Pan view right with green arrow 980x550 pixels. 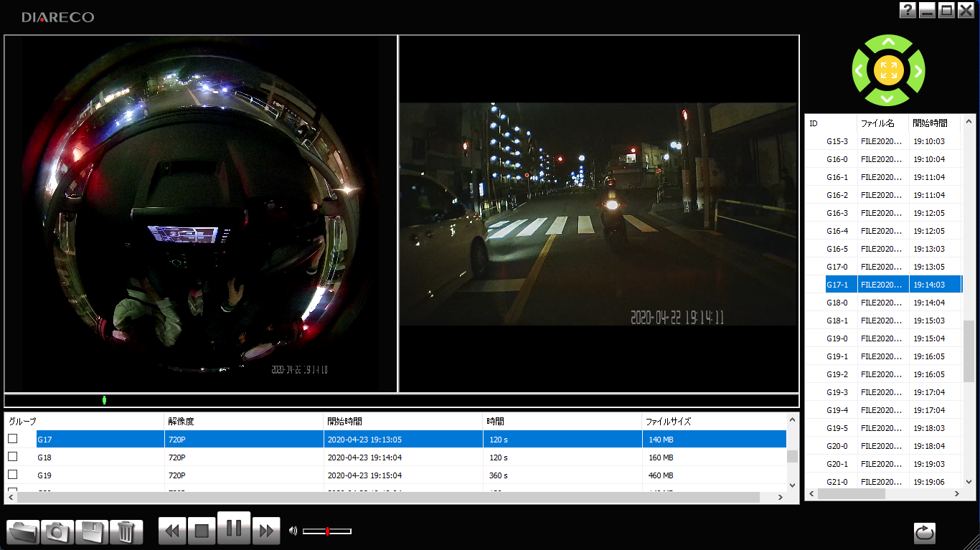916,71
